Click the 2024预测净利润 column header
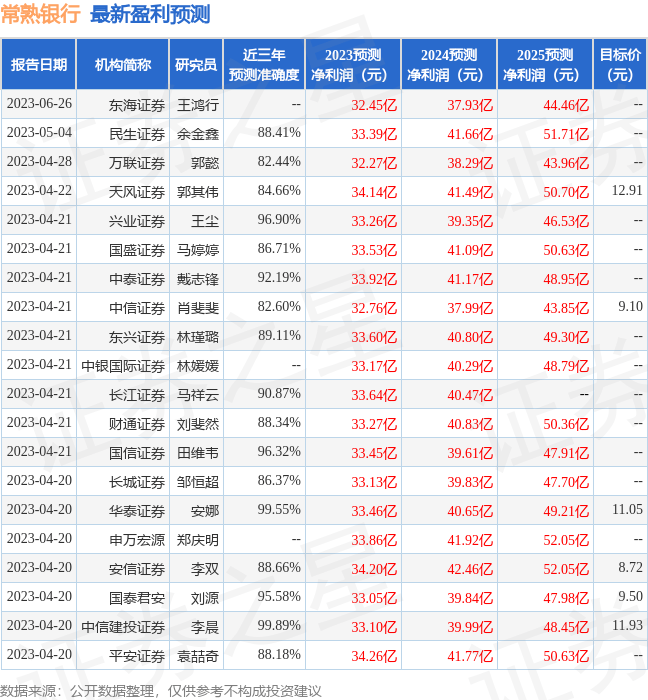The width and height of the screenshot is (648, 700). coord(449,65)
